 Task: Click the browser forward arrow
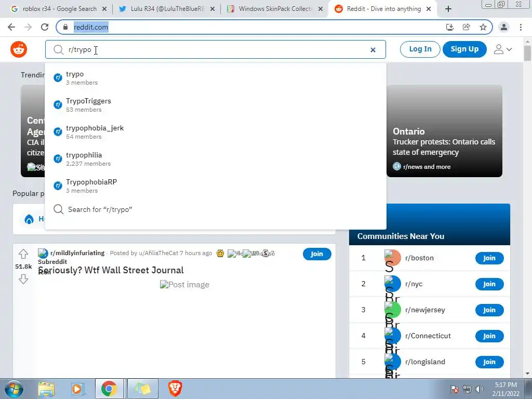pos(28,27)
